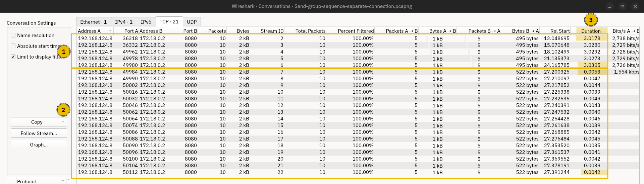Viewport: 644px width, 184px height.
Task: Minimize the Conversations window
Action: point(610,6)
